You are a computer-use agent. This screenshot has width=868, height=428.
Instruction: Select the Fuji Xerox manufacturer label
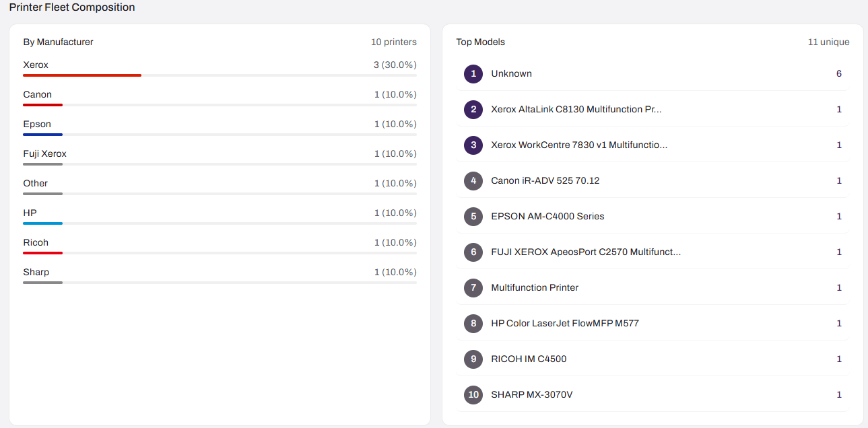44,153
